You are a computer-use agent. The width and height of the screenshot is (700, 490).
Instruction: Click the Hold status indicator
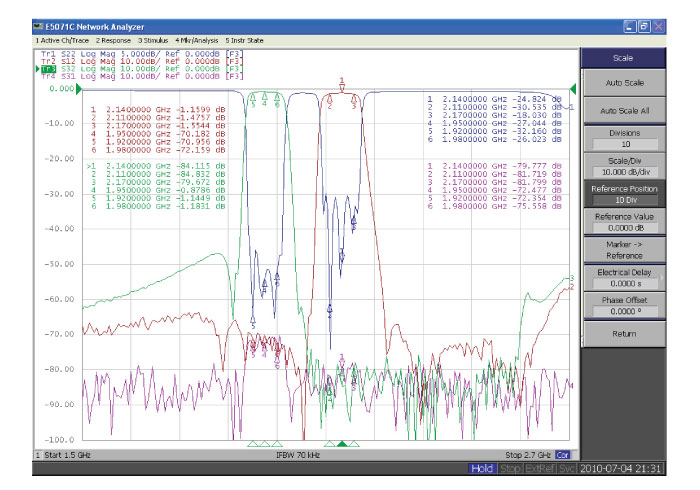point(482,469)
